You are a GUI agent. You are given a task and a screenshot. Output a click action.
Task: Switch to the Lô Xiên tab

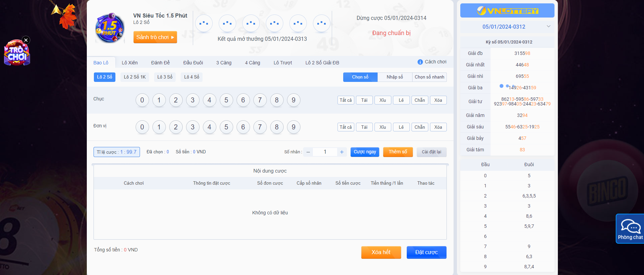click(x=130, y=63)
